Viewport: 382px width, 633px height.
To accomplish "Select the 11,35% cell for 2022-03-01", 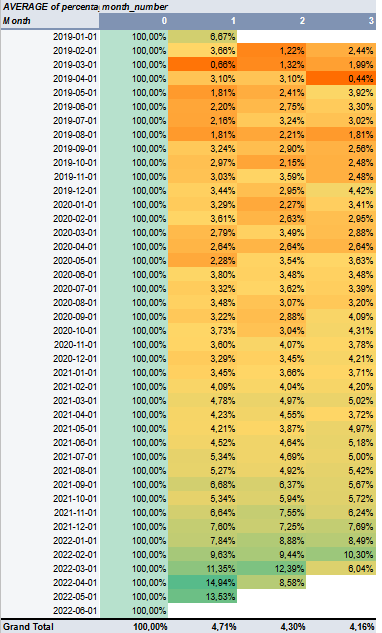I will coord(203,568).
